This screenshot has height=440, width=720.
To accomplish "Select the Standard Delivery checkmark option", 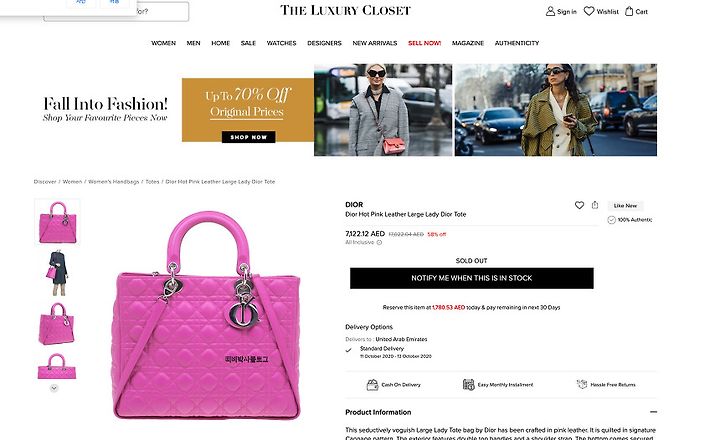I will (349, 350).
